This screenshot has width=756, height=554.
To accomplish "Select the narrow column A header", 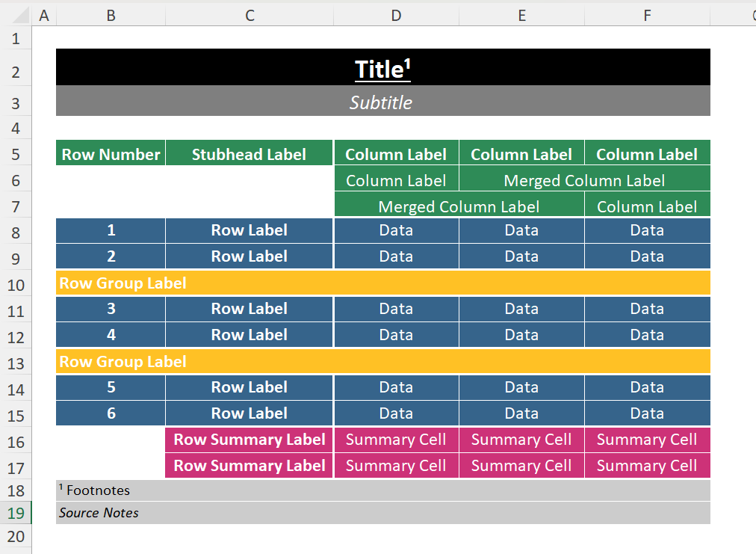I will (43, 15).
